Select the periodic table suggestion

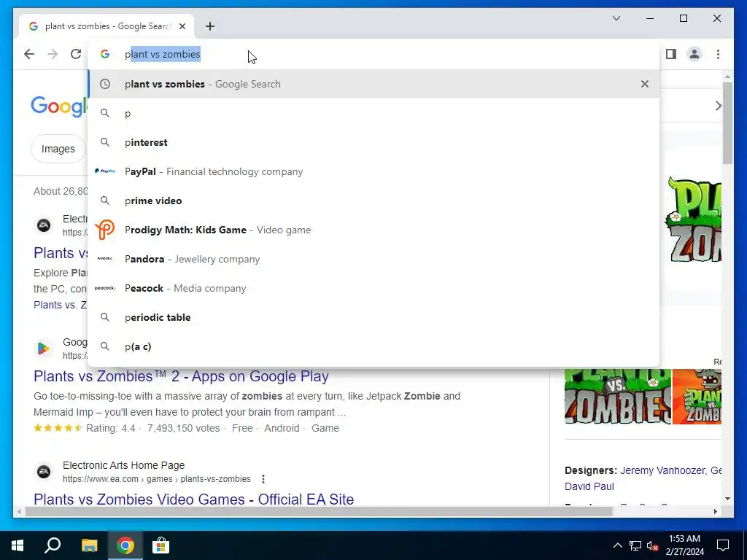tap(373, 317)
